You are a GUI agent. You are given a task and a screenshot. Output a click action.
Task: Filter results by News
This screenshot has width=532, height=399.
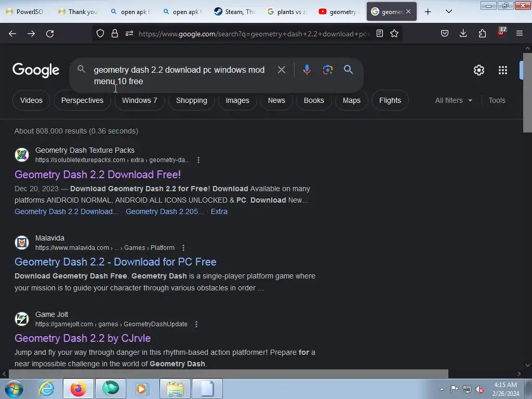coord(276,100)
